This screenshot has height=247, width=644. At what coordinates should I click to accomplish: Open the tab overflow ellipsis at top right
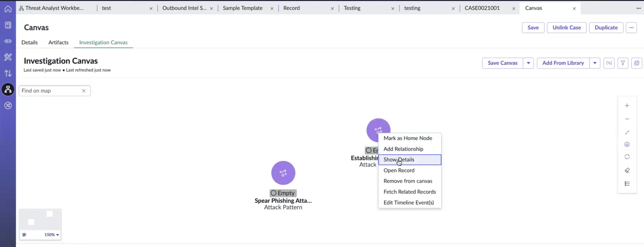638,8
